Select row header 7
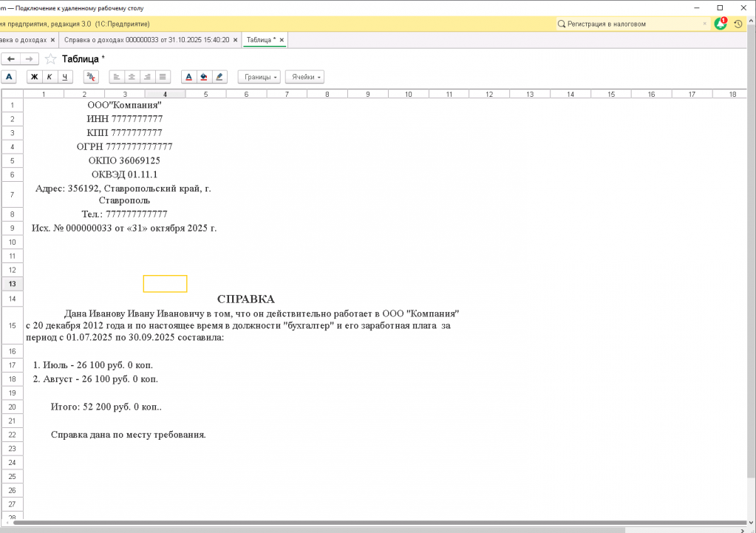Screen dimensions: 756x533 12,195
